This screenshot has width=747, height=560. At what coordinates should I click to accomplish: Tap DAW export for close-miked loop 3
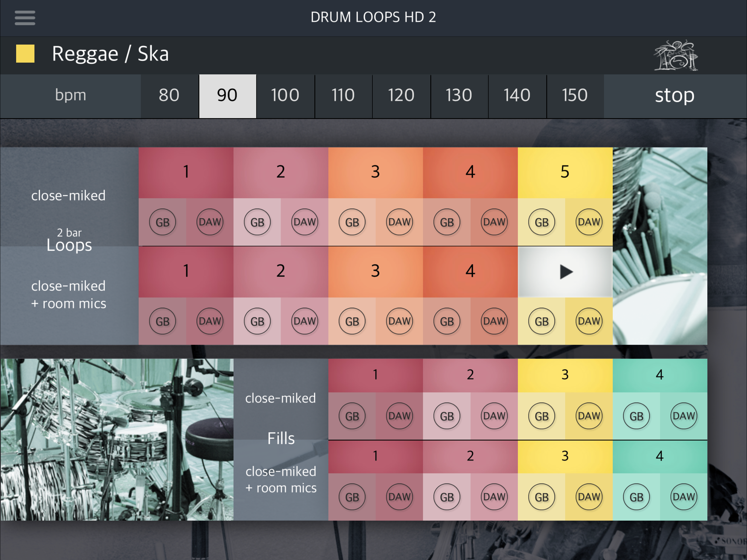pyautogui.click(x=399, y=222)
